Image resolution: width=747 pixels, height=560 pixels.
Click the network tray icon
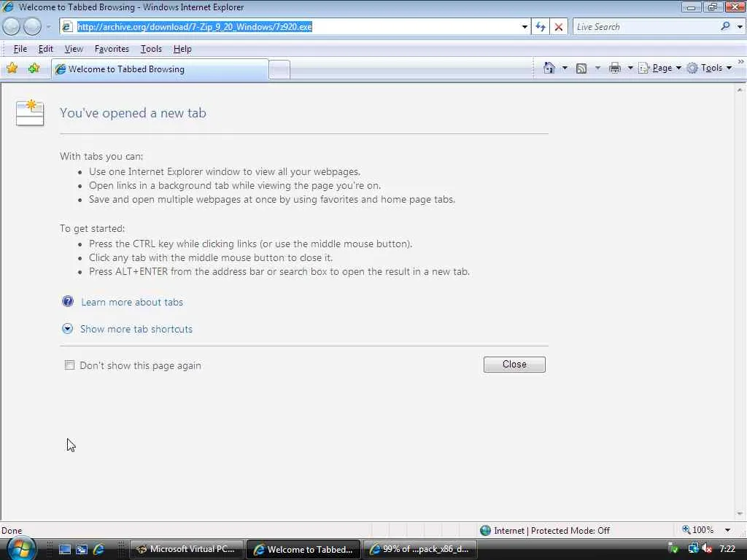693,549
